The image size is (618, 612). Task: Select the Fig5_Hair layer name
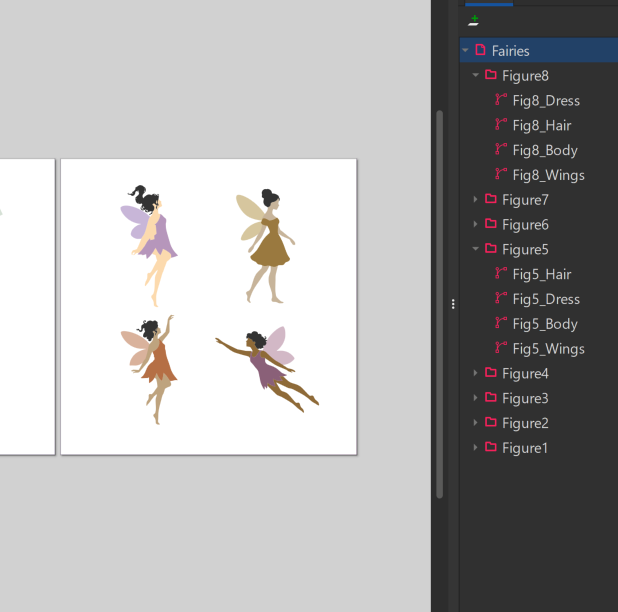[542, 275]
